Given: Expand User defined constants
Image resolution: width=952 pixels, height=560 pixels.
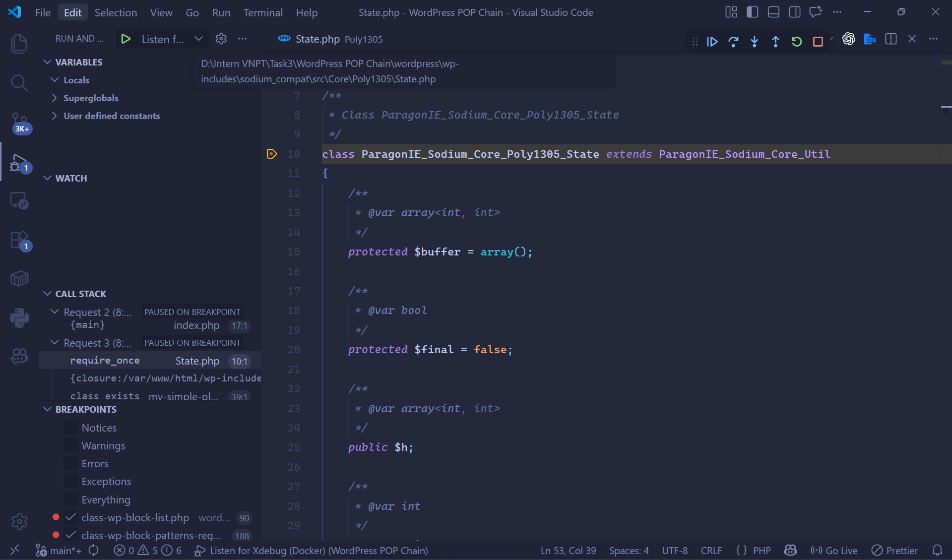Looking at the screenshot, I should coord(55,116).
